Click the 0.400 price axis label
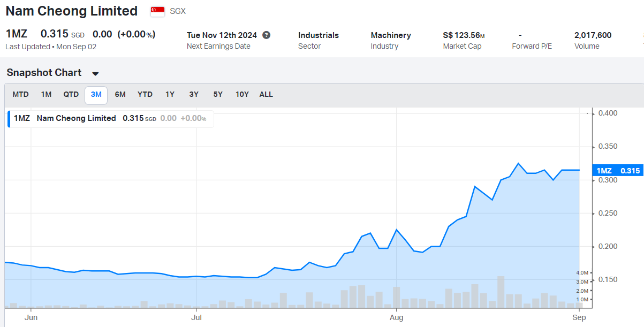644x327 pixels. point(608,113)
